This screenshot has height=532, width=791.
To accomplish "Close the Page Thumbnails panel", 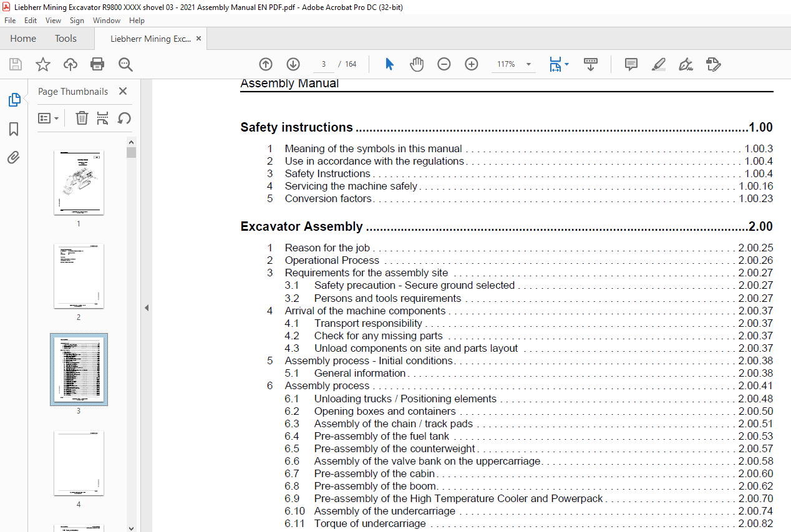I will tap(123, 91).
